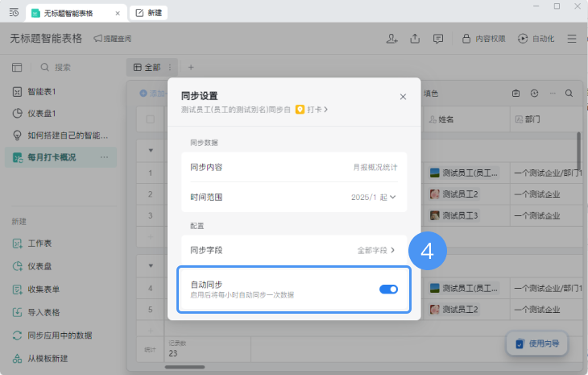Toggle the 自动同步 switch off
The height and width of the screenshot is (375, 588).
pyautogui.click(x=388, y=289)
